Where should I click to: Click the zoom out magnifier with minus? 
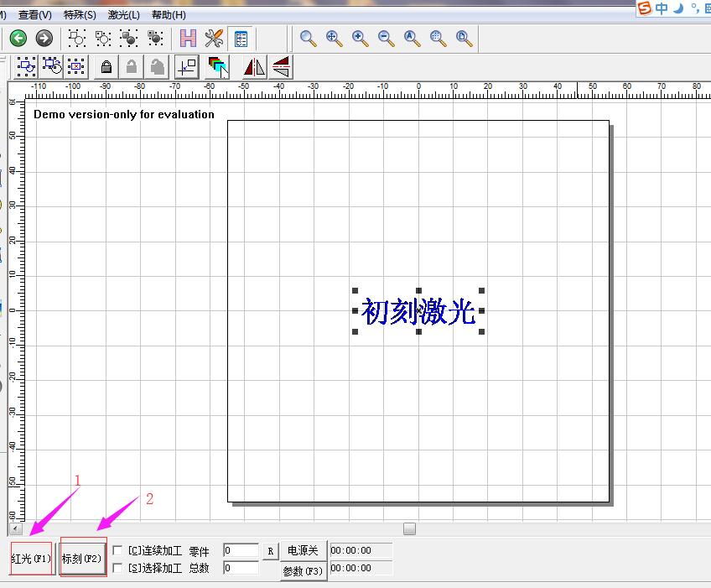click(x=386, y=38)
